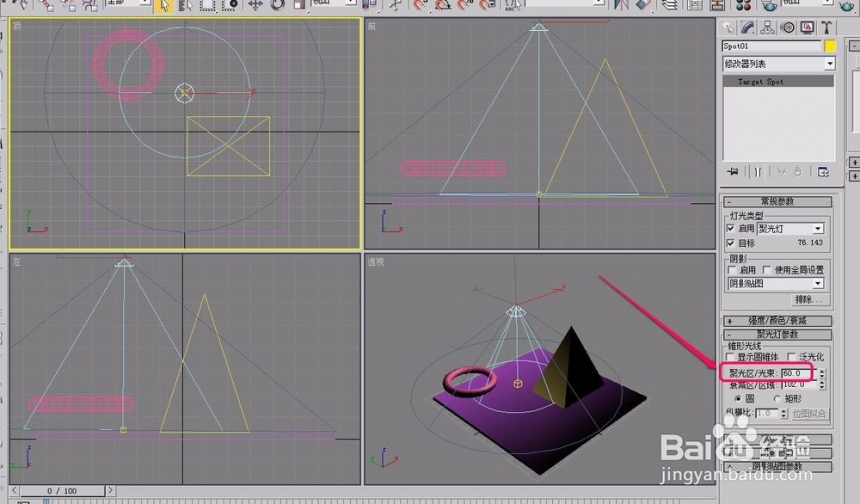Step time slider back with left arrow

14,490
